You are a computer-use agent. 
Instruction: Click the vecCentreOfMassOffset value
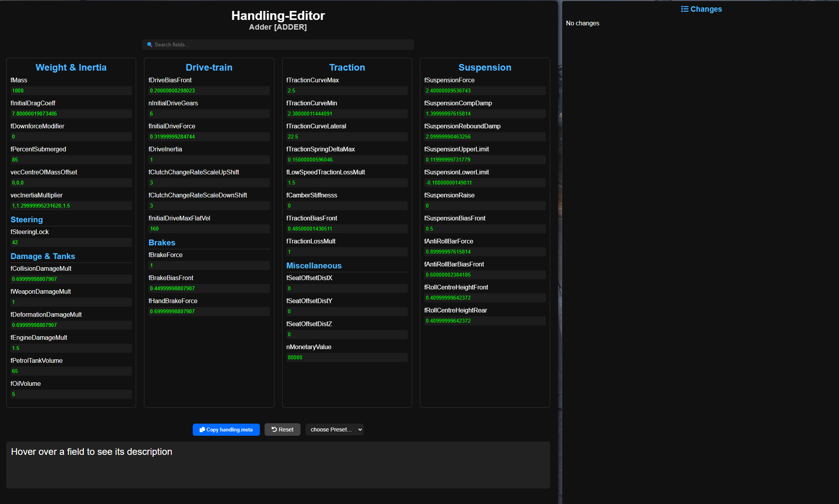(71, 183)
